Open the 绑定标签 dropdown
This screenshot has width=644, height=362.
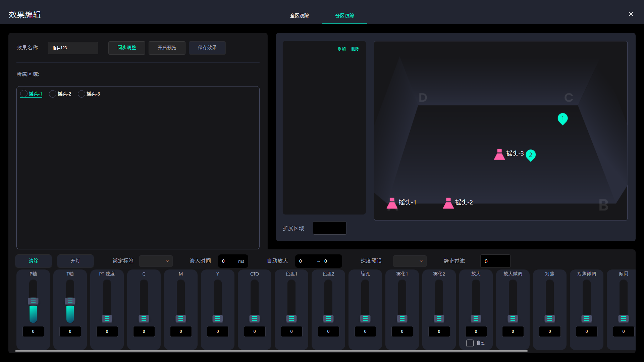pyautogui.click(x=156, y=261)
